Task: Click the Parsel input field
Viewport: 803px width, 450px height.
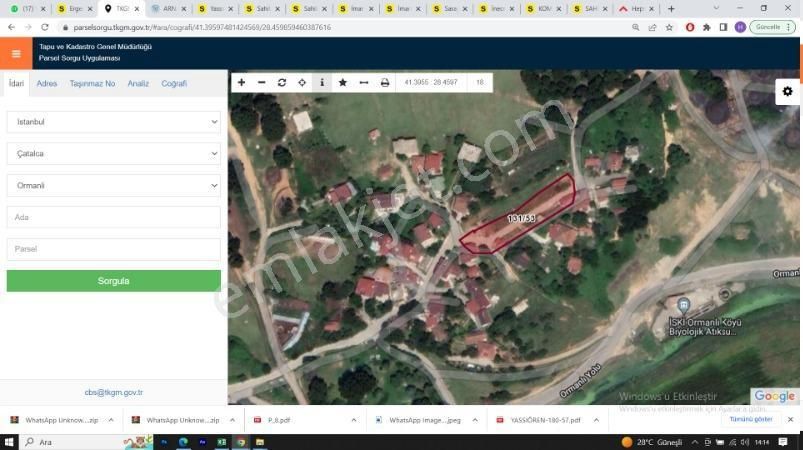Action: pyautogui.click(x=114, y=249)
